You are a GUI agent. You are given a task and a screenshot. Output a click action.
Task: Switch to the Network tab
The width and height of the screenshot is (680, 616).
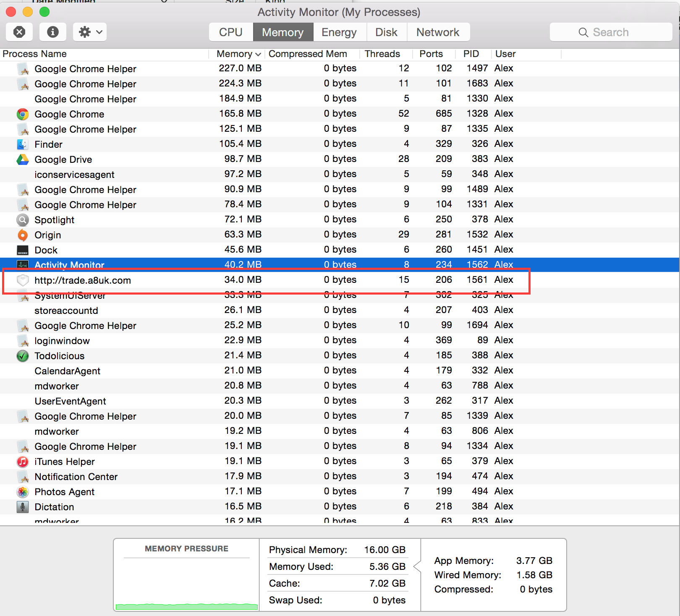438,32
